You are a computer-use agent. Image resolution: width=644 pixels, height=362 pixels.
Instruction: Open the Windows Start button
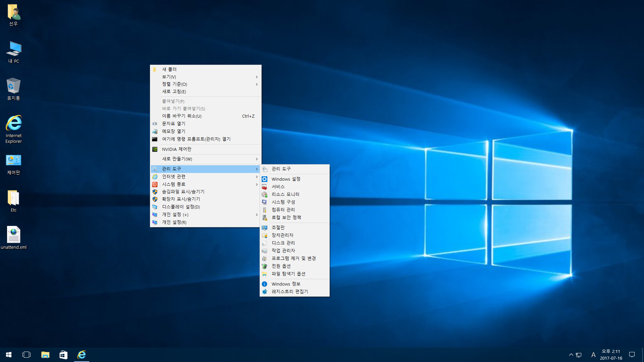coord(9,355)
